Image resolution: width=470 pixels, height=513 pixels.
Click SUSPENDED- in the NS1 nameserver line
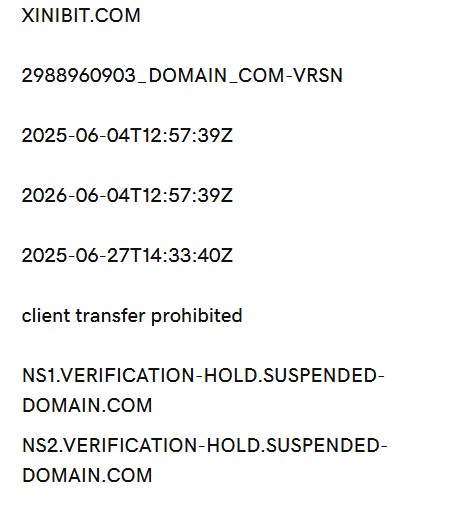(x=324, y=376)
